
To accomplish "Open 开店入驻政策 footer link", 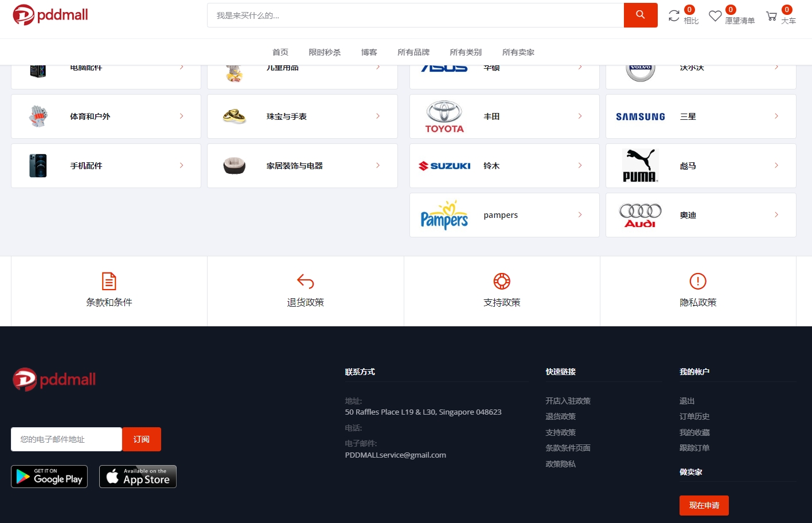I will click(x=568, y=401).
